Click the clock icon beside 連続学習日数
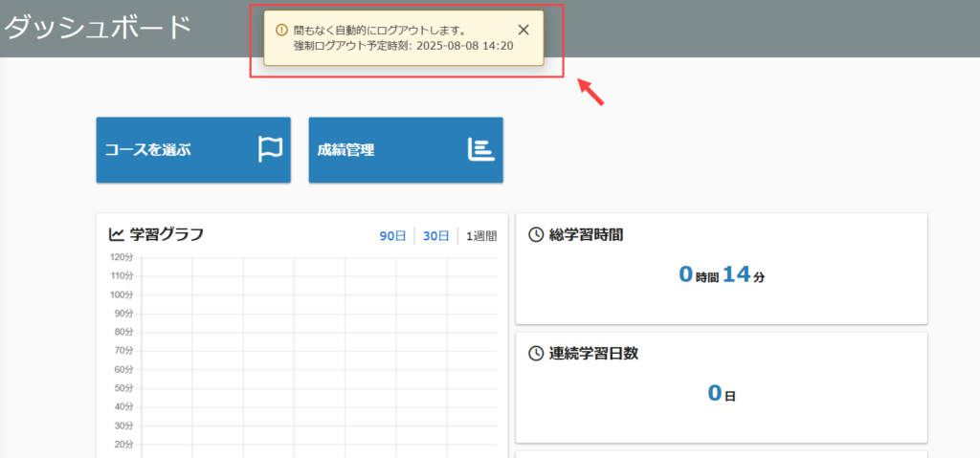Image resolution: width=980 pixels, height=458 pixels. pyautogui.click(x=536, y=353)
